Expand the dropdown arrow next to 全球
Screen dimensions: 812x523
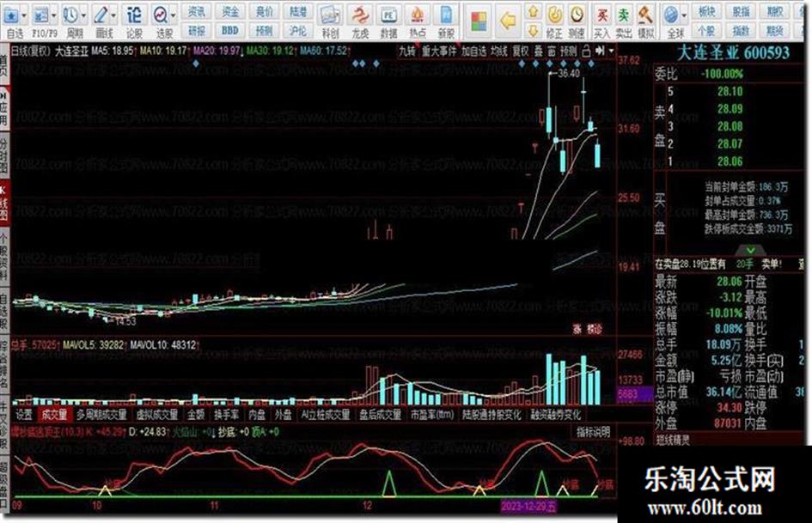[684, 16]
